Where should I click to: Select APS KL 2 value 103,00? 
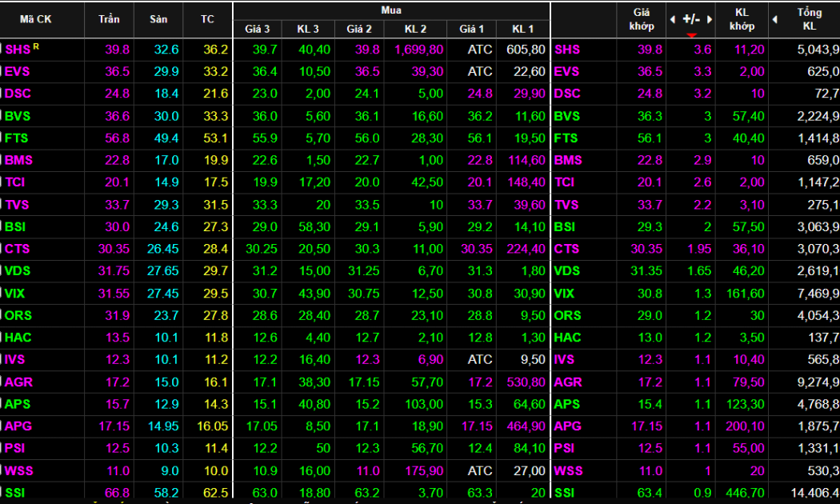coord(424,404)
